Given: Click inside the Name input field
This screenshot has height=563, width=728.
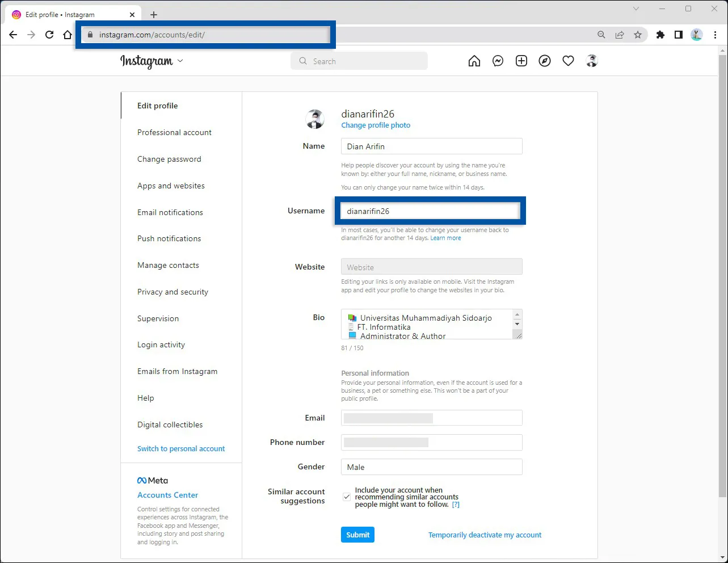Looking at the screenshot, I should pos(431,146).
